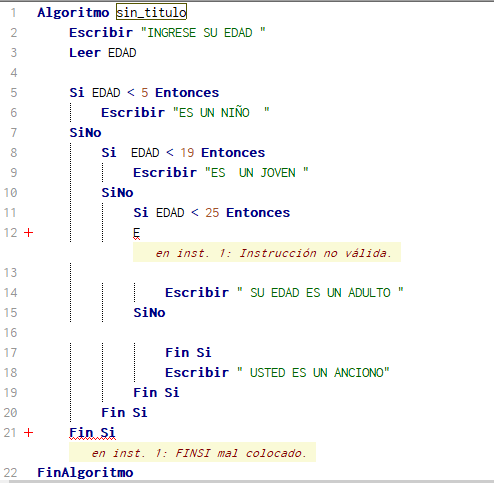Click the "USTED ES UN ANCIONO" string
This screenshot has height=483, width=494.
pos(313,373)
